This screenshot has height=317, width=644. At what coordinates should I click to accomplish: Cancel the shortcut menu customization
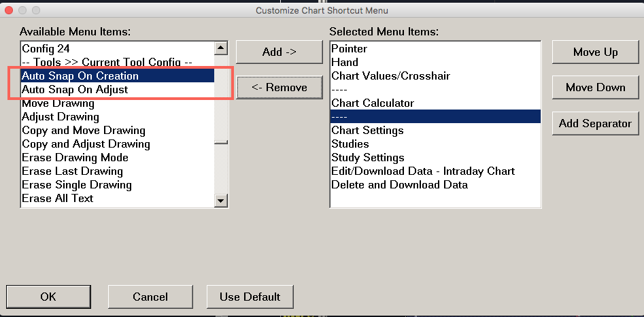[x=150, y=297]
